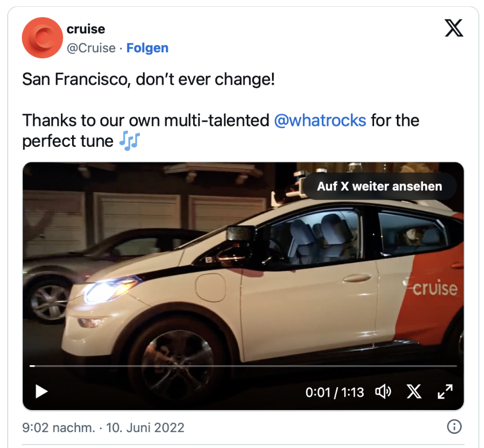Expand the video to fullscreen
The width and height of the screenshot is (484, 448).
[x=445, y=392]
